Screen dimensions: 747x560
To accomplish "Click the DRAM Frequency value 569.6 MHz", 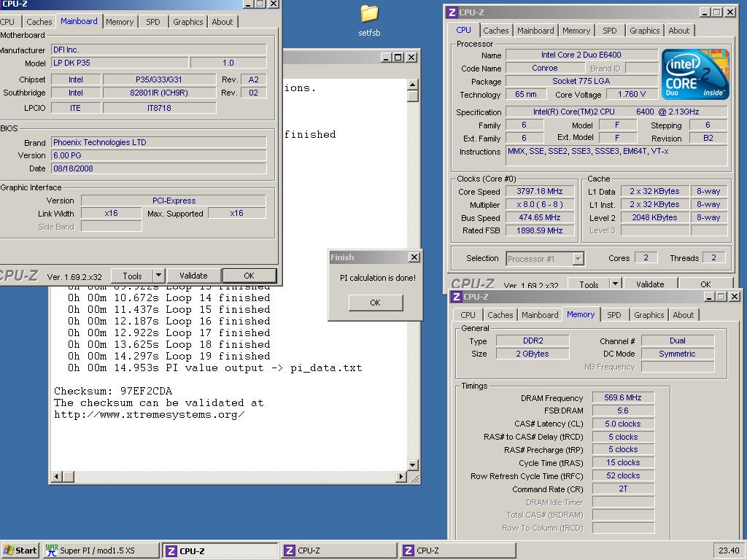I will [623, 397].
